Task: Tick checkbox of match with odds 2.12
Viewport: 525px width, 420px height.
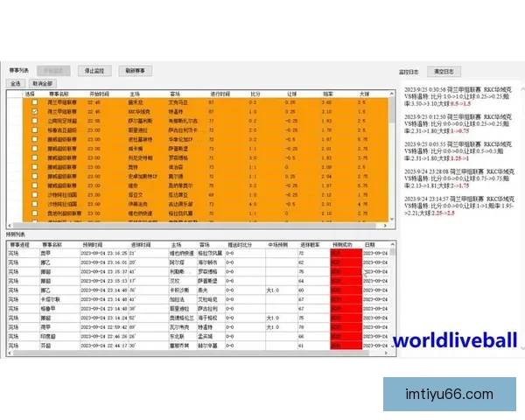Action: (34, 194)
